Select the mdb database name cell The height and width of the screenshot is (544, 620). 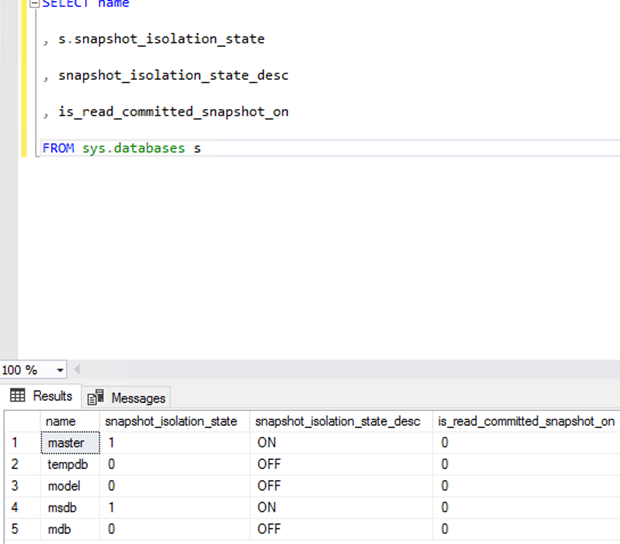[x=61, y=529]
